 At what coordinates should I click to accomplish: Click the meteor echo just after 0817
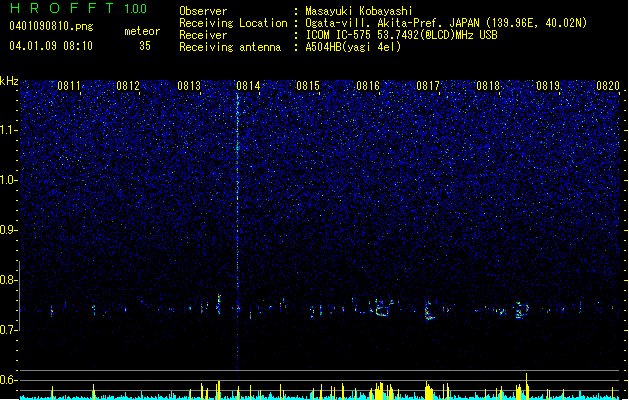pos(429,311)
